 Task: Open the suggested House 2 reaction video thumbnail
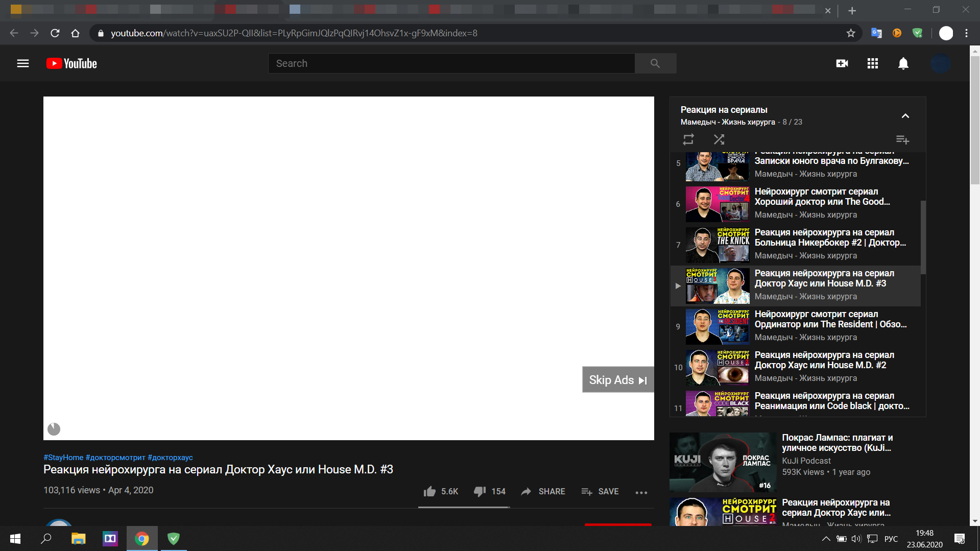coord(723,512)
